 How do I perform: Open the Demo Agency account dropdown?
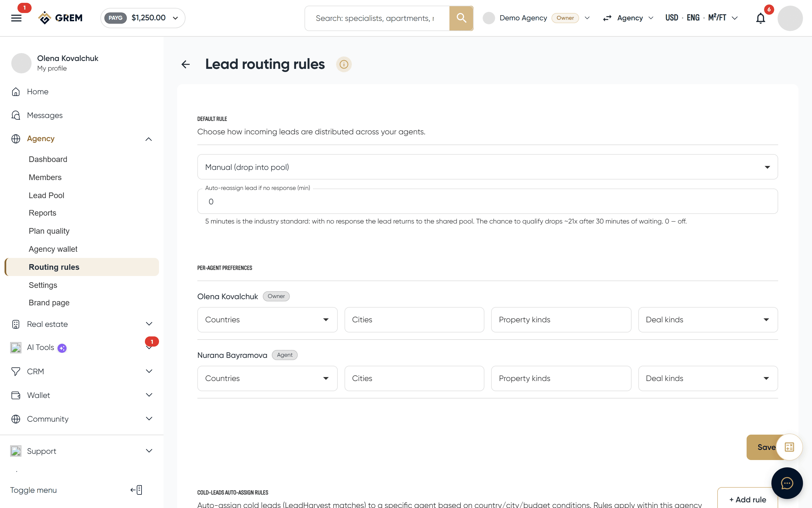[x=536, y=18]
